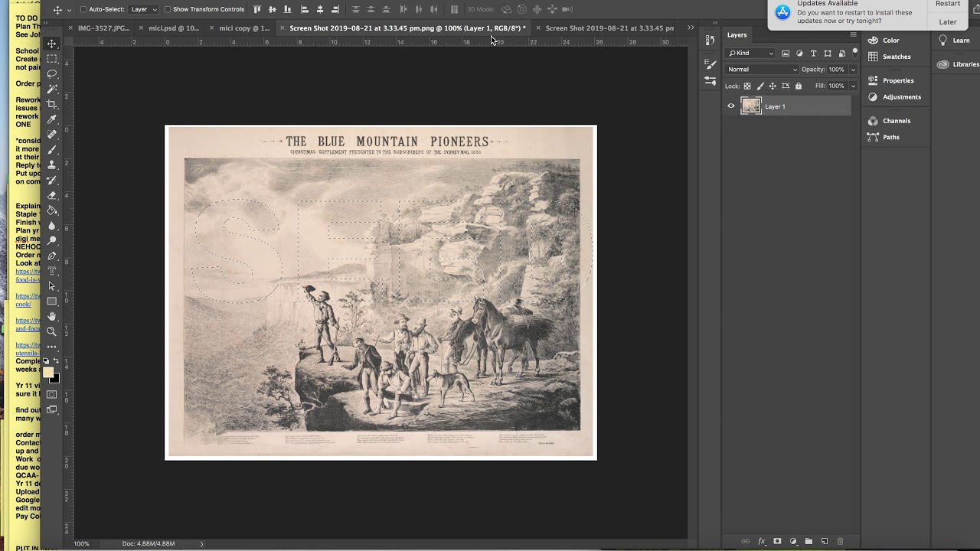
Task: Toggle the pixel layer filter
Action: tap(786, 54)
